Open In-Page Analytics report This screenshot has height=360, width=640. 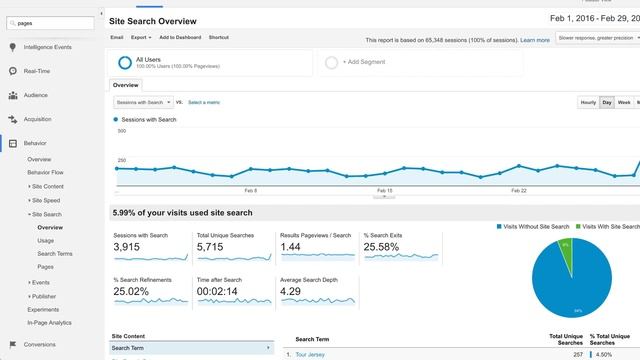[x=49, y=322]
